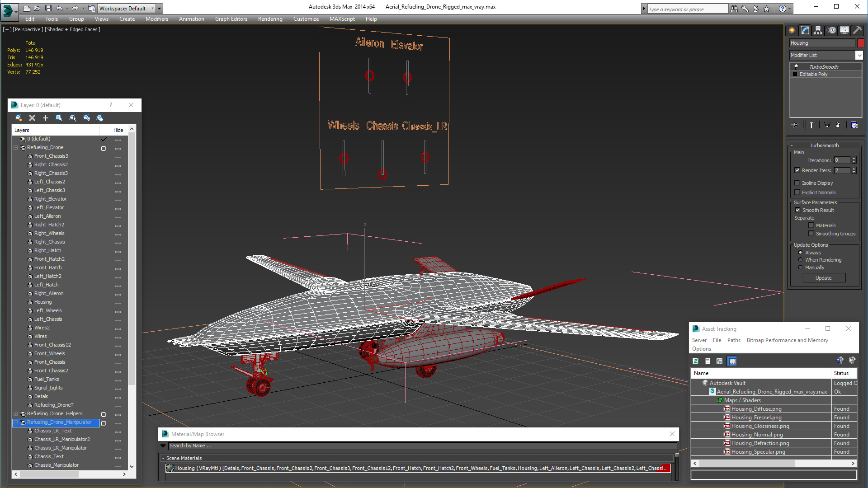868x488 pixels.
Task: Select the Always update radio button
Action: 801,253
